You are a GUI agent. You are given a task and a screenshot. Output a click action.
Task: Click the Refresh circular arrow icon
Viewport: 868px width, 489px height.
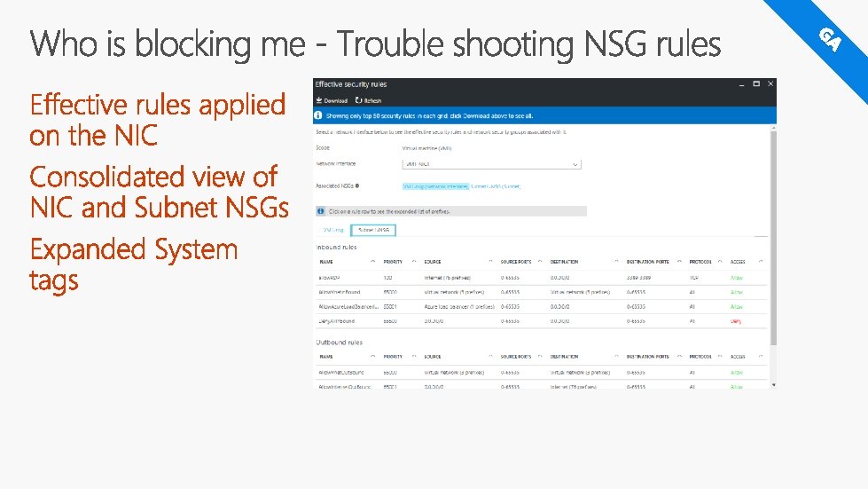[x=359, y=100]
